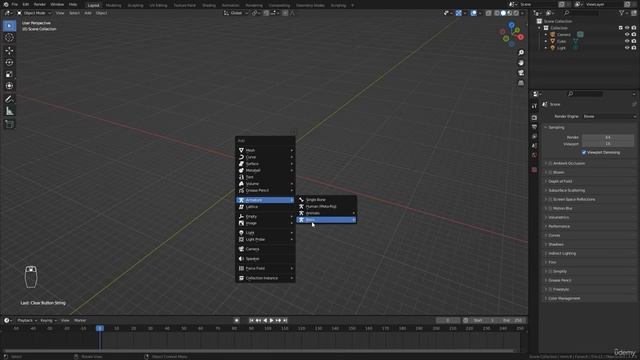Toggle Viewport Denoising checkbox
The image size is (640, 360).
(x=584, y=152)
